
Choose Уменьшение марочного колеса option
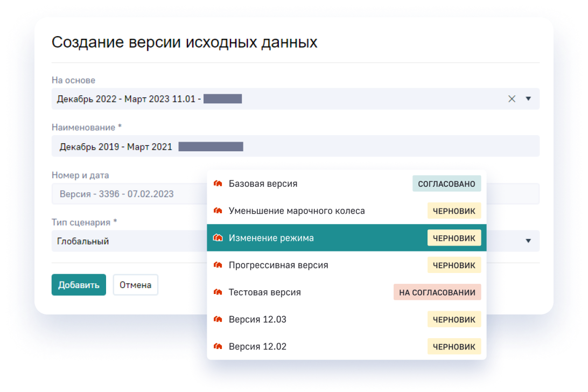point(347,211)
